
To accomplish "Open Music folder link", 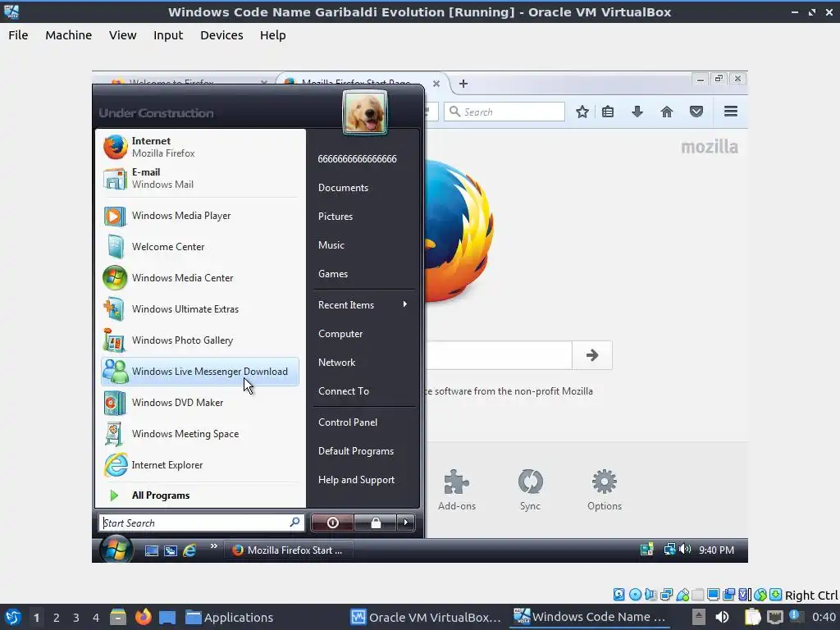I will (x=331, y=245).
